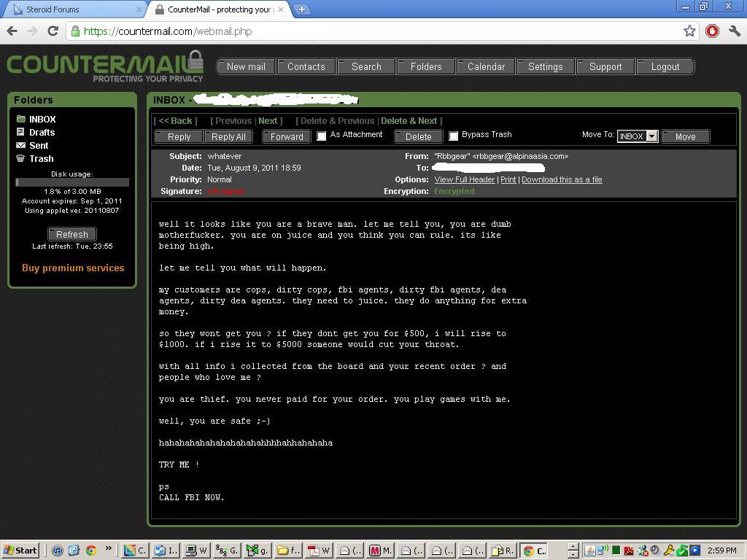Click the browser back arrow
This screenshot has width=747, height=560.
tap(12, 31)
